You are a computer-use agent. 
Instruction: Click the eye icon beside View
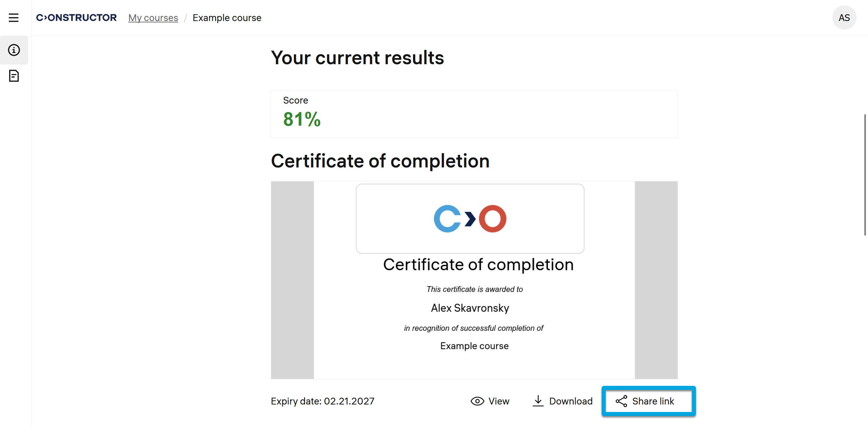click(477, 401)
